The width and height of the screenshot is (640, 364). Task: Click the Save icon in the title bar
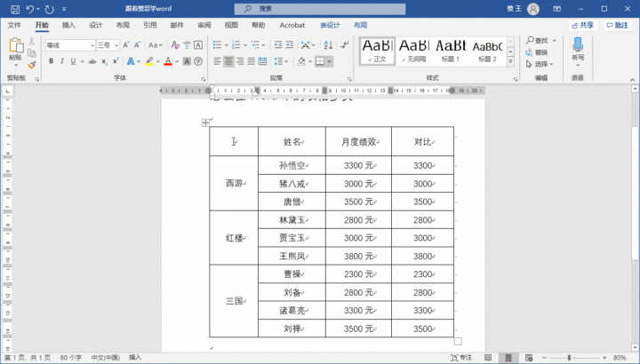[15, 9]
